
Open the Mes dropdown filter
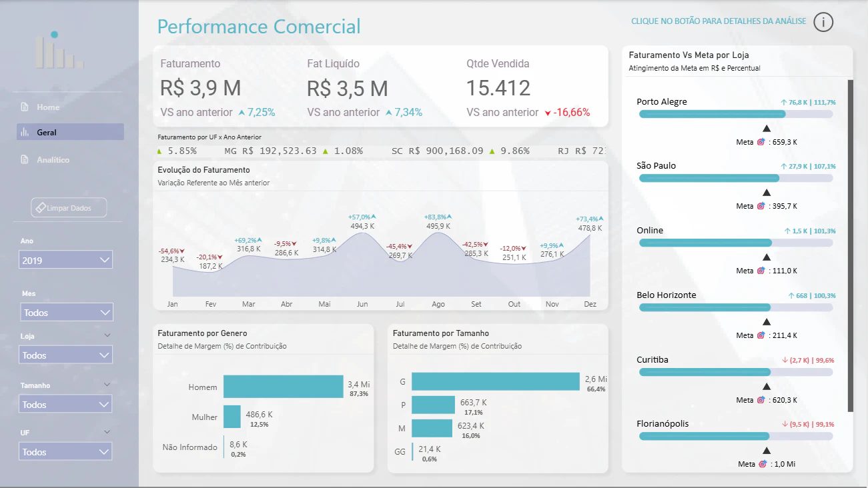click(x=67, y=312)
